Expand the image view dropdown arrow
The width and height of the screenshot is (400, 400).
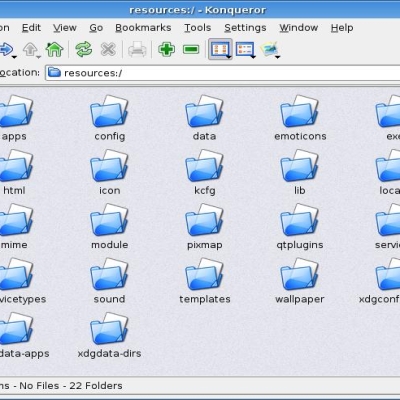278,57
